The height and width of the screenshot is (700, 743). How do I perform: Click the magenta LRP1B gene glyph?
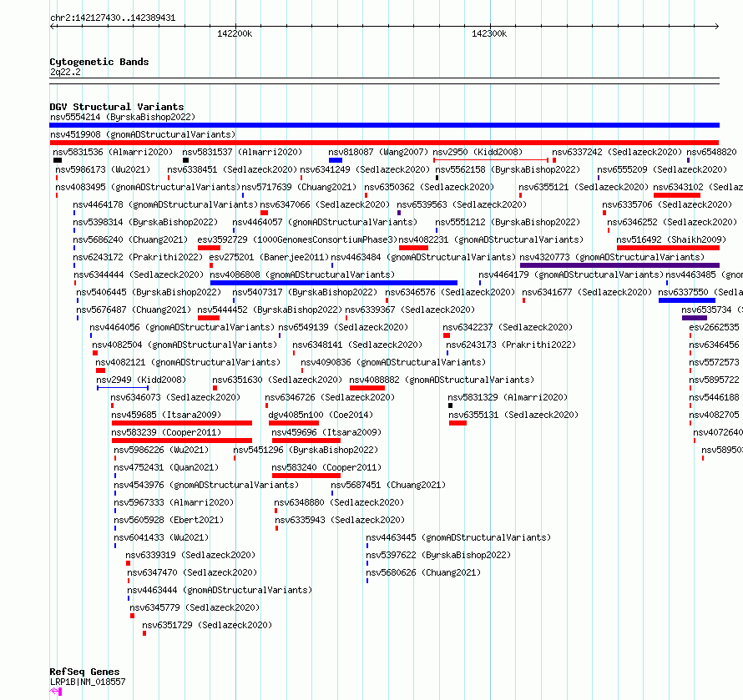(56, 692)
